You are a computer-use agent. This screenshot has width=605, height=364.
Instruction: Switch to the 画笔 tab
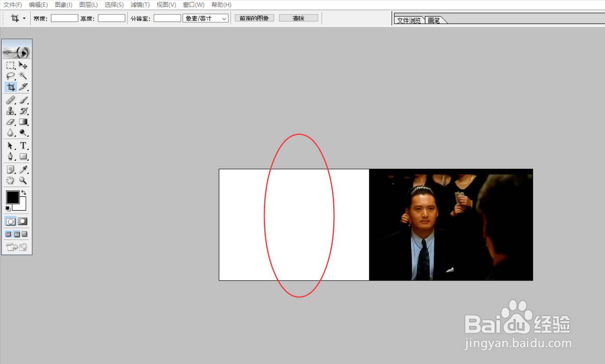[x=434, y=20]
